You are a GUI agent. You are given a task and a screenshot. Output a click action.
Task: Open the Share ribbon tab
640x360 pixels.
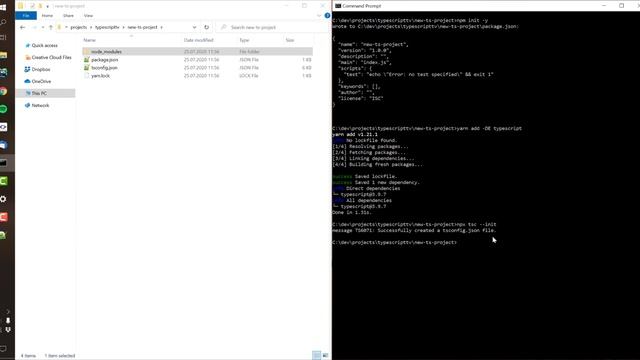tap(68, 16)
